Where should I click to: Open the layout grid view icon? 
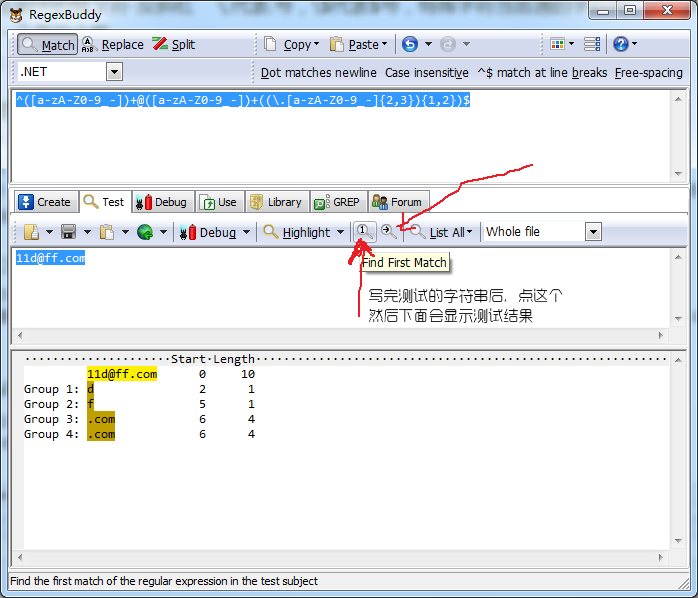[557, 44]
